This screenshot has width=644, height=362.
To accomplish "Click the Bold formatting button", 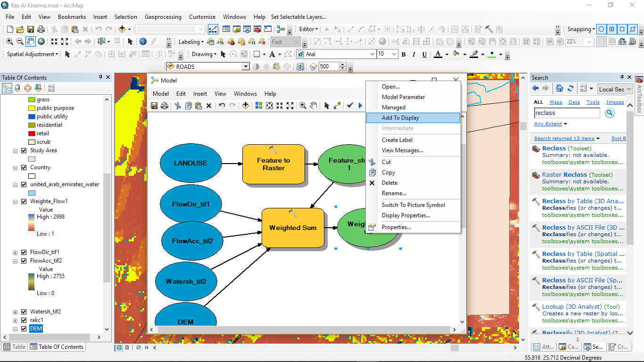I will click(x=404, y=54).
